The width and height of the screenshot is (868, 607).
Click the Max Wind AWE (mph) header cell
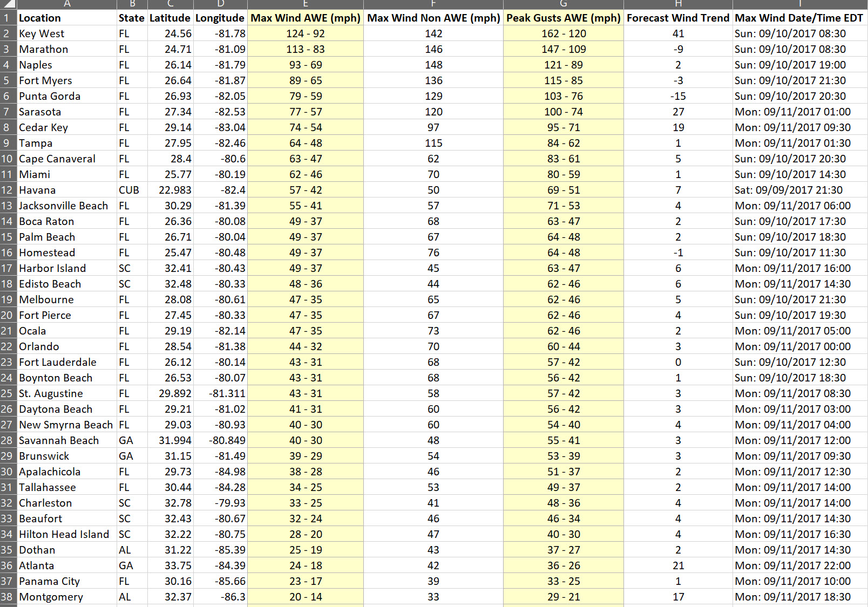tap(305, 18)
